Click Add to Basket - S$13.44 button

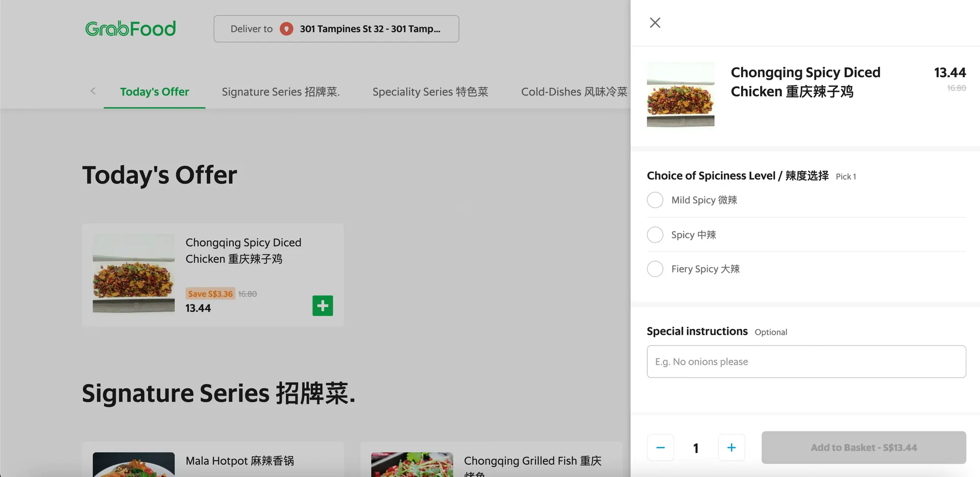(864, 447)
